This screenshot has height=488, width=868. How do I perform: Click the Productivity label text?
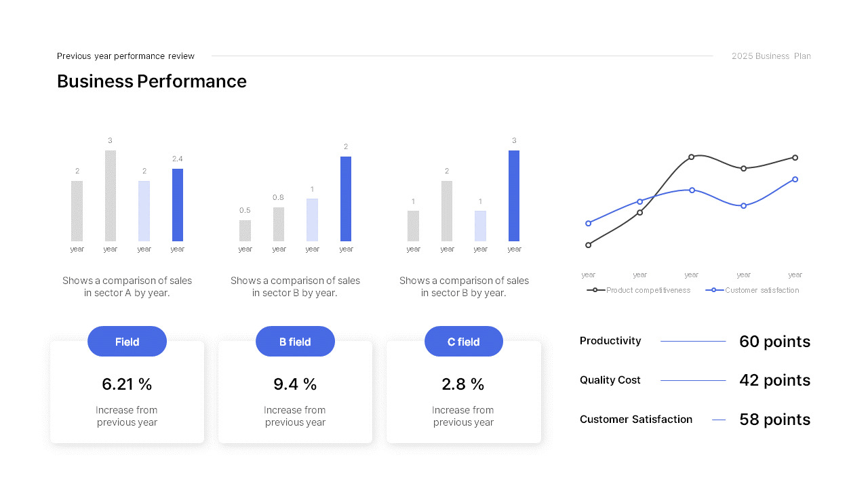click(610, 341)
